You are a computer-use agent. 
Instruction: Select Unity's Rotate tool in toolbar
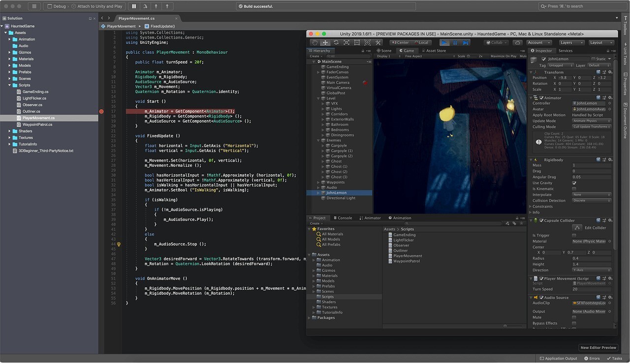[336, 42]
